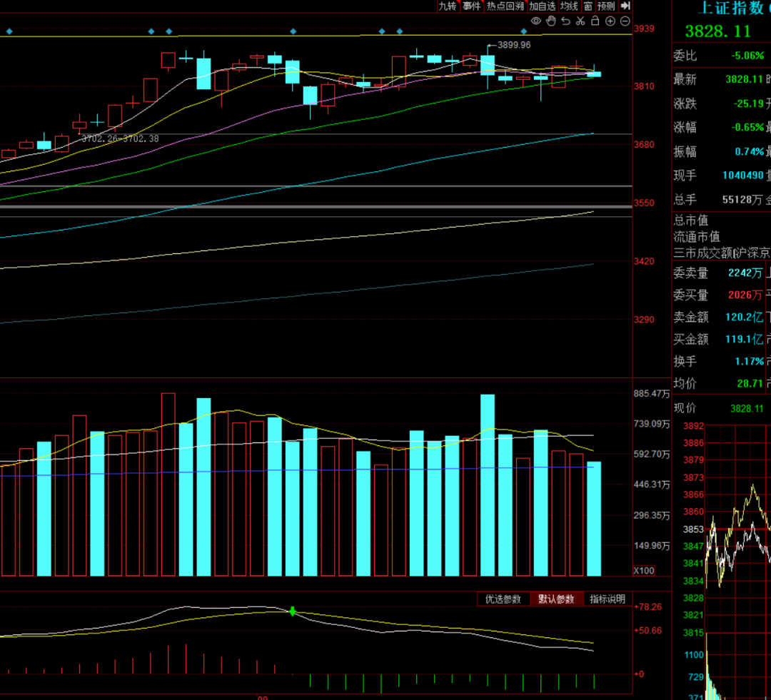Zoom in with the plus circle icon
Screen dimensions: 771x700
point(610,21)
